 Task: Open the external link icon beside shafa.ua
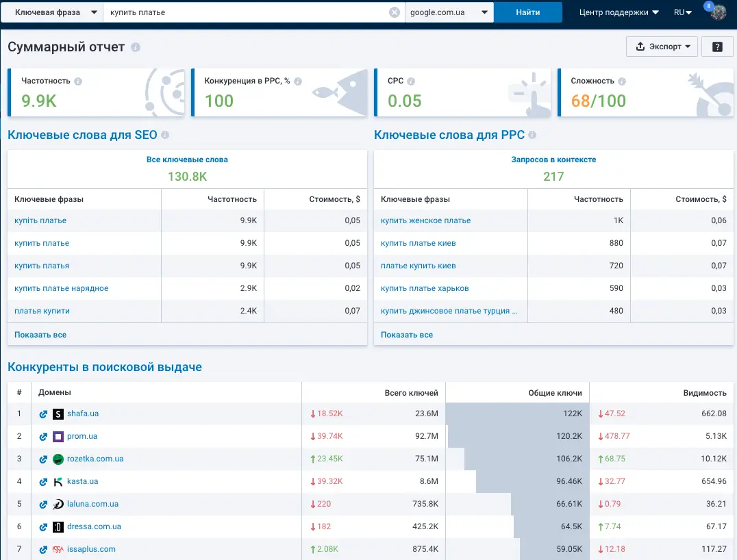(43, 414)
